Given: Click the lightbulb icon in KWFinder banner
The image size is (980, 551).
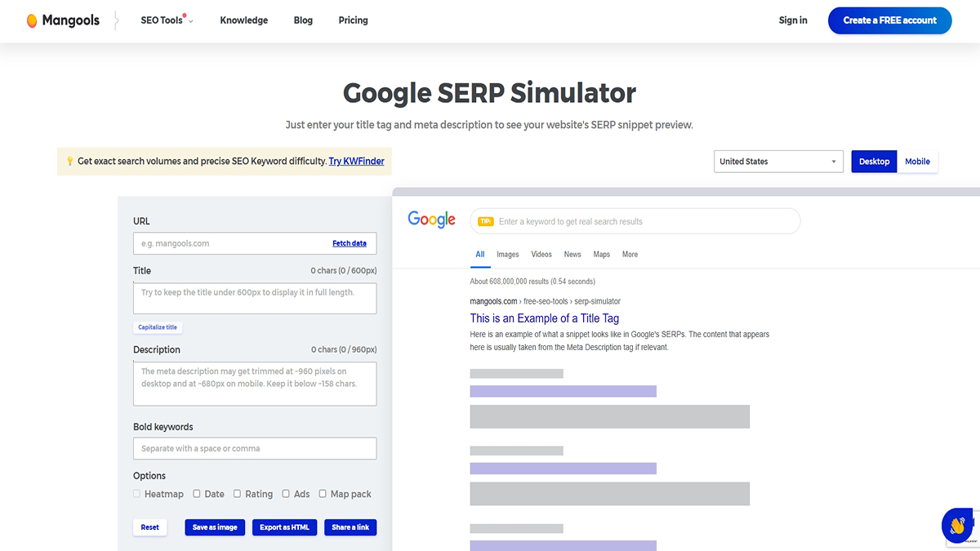Looking at the screenshot, I should point(70,162).
